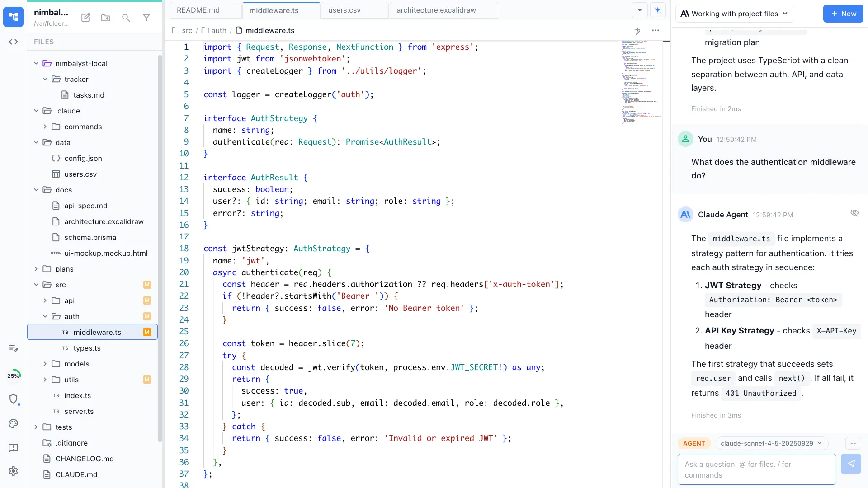Collapse the auth folder in the file tree
The height and width of the screenshot is (488, 868).
coord(45,316)
